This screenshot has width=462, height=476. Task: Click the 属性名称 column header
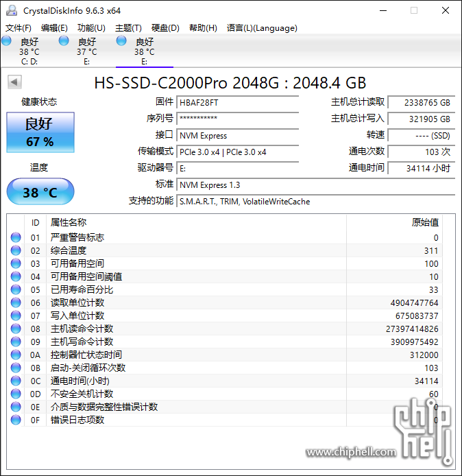(196, 222)
